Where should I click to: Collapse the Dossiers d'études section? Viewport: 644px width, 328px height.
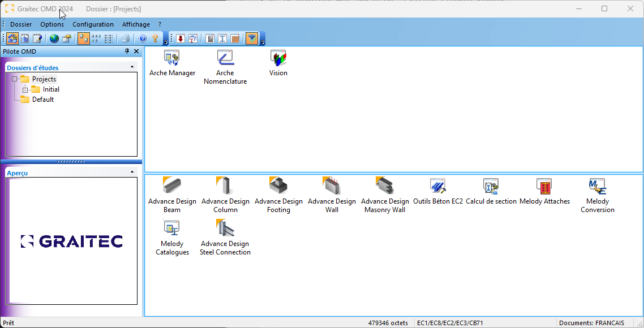[132, 67]
